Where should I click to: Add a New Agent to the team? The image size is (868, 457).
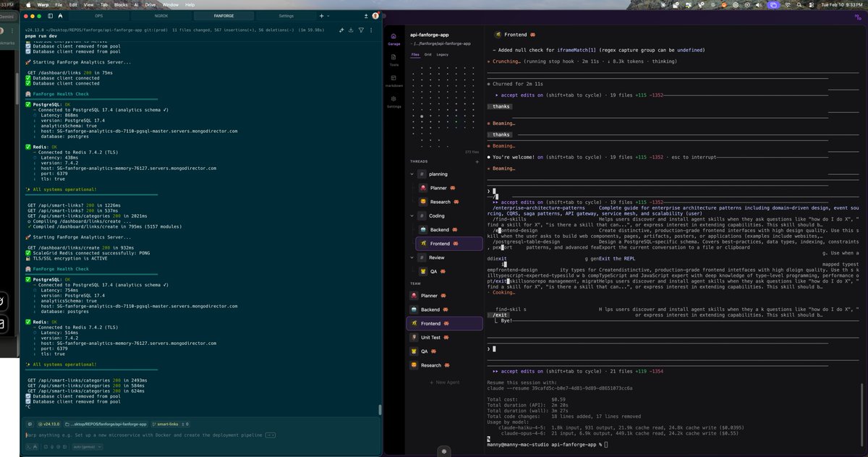tap(444, 382)
